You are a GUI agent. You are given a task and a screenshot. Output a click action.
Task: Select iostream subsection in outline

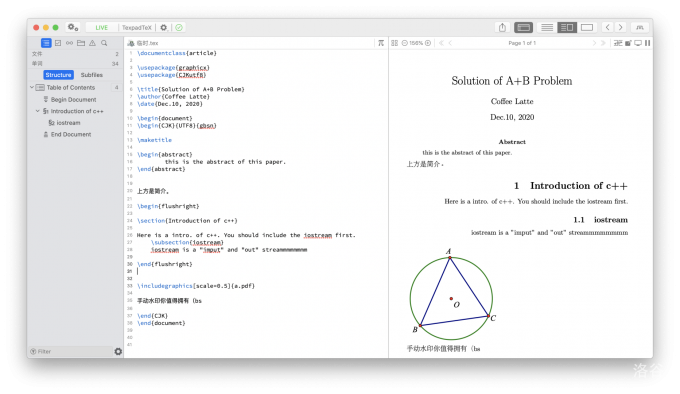(68, 123)
